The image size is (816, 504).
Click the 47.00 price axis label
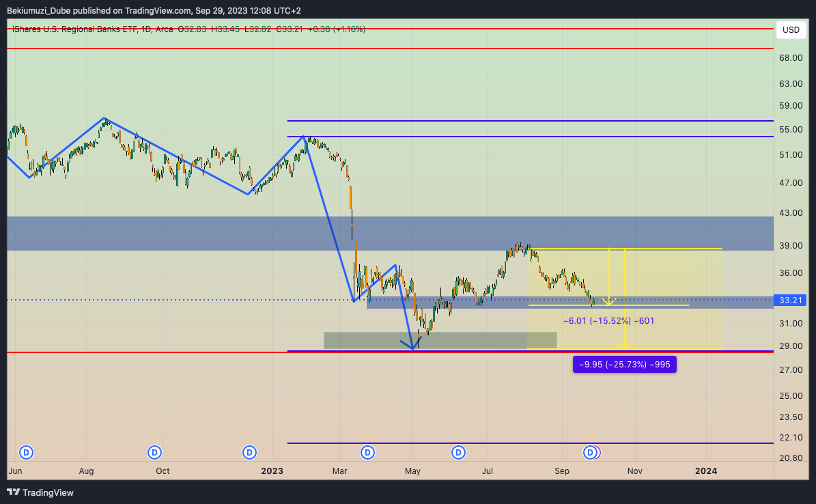click(791, 183)
